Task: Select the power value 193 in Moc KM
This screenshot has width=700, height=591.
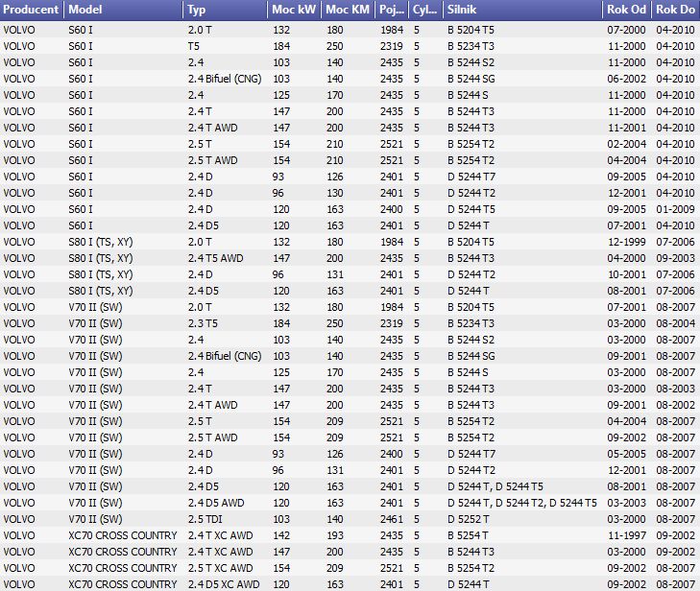Action: (x=335, y=535)
